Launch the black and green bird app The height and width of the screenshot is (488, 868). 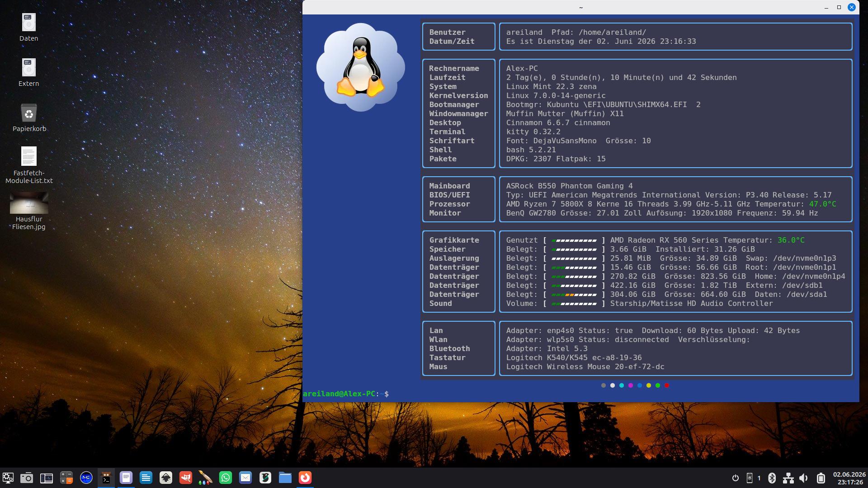point(265,478)
